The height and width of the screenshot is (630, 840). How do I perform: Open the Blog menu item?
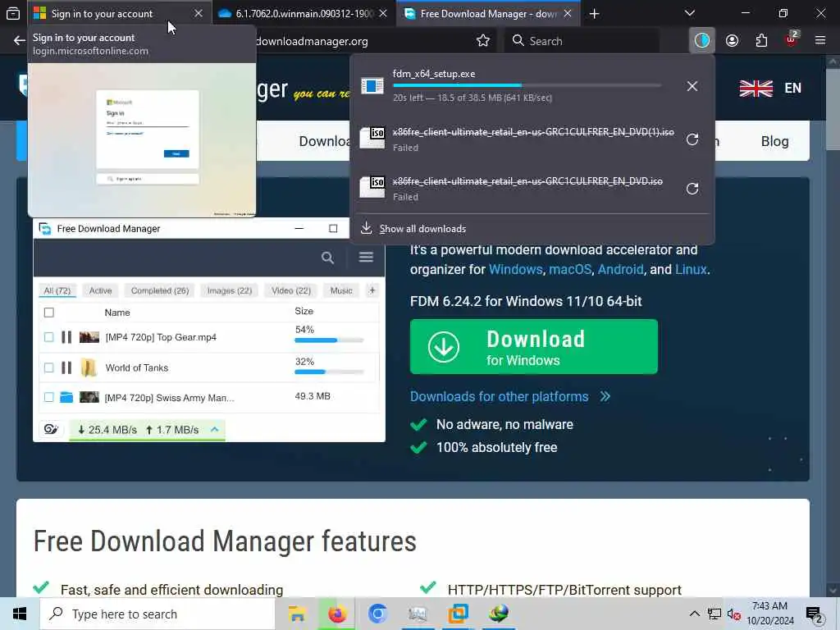pos(774,141)
